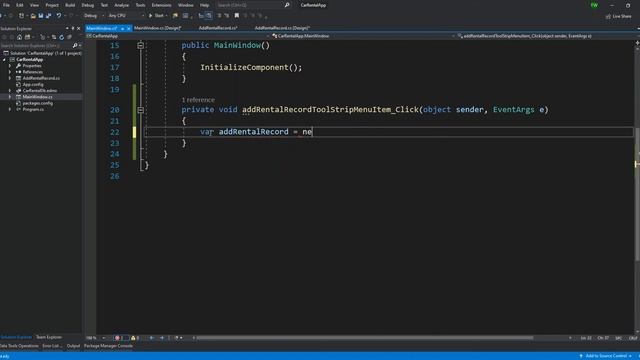Open the Help menu

[x=204, y=5]
